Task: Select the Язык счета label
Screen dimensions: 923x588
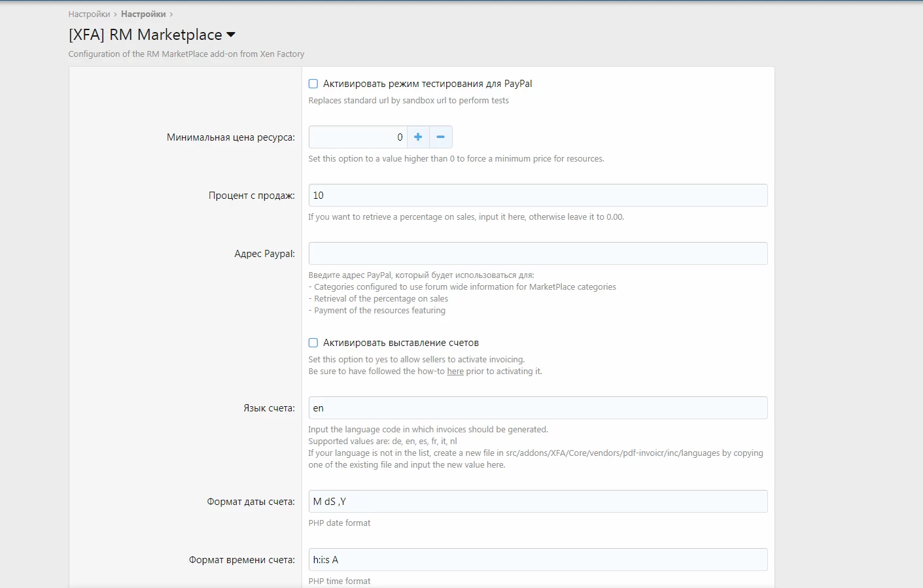Action: tap(270, 408)
